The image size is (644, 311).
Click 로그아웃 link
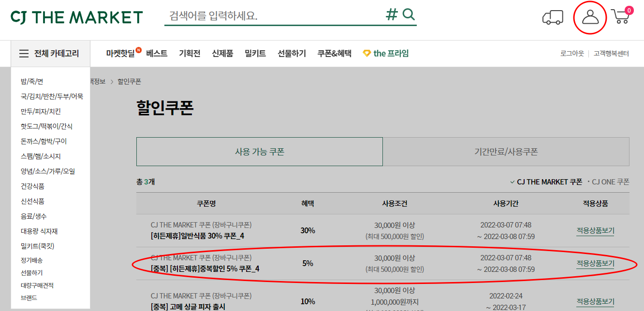[572, 54]
